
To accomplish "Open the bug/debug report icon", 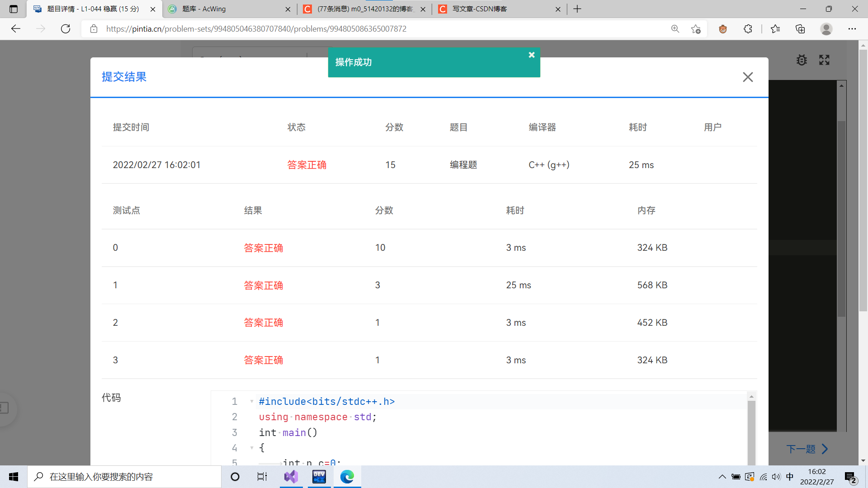I will tap(802, 60).
